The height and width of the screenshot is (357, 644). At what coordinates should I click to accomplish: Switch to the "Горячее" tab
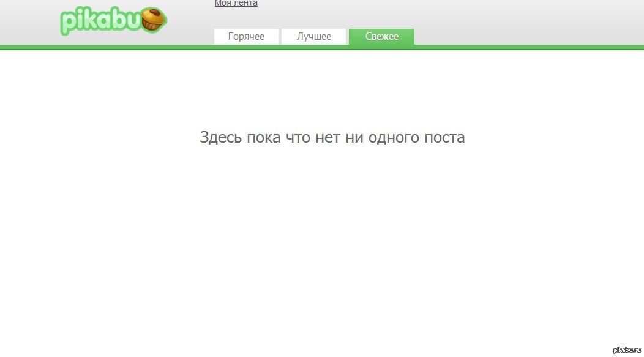pos(246,37)
